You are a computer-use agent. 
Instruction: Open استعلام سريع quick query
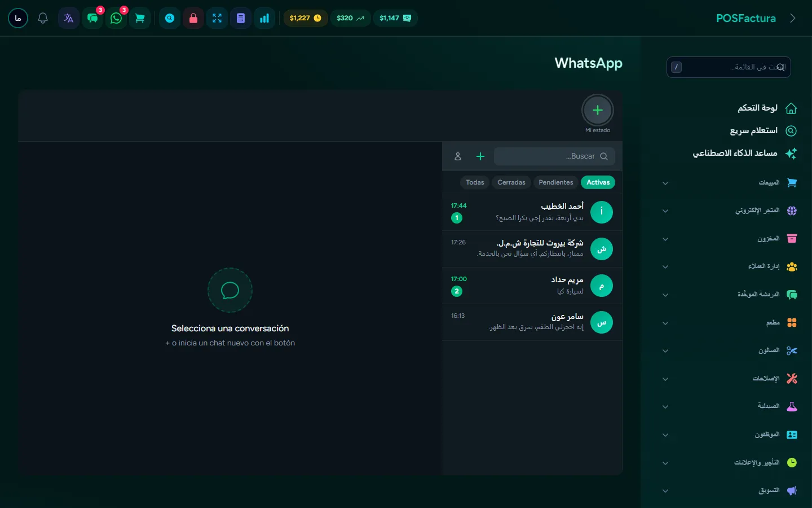click(x=763, y=130)
